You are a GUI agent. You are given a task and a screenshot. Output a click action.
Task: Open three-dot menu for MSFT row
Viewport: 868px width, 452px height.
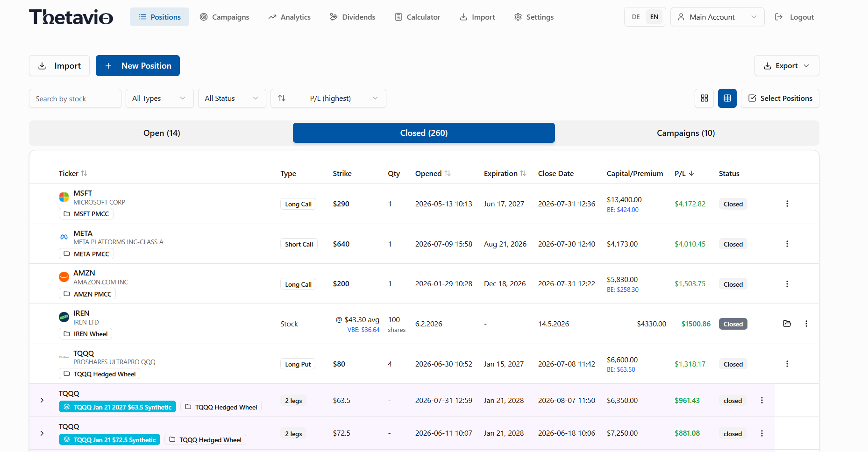(x=787, y=204)
